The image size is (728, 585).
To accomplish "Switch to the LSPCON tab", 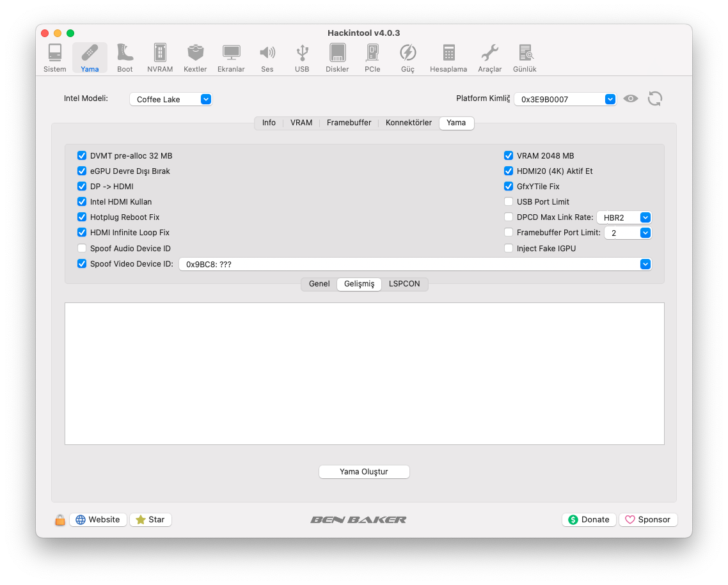I will [x=404, y=284].
